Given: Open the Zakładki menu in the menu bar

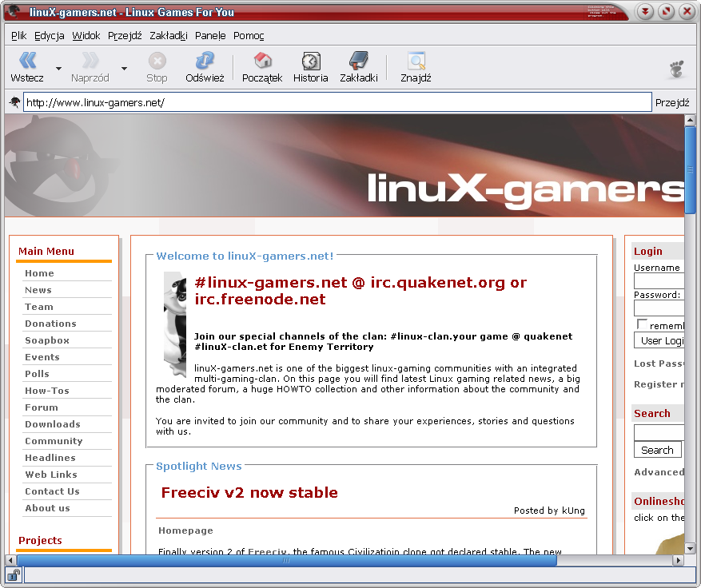Looking at the screenshot, I should click(169, 35).
